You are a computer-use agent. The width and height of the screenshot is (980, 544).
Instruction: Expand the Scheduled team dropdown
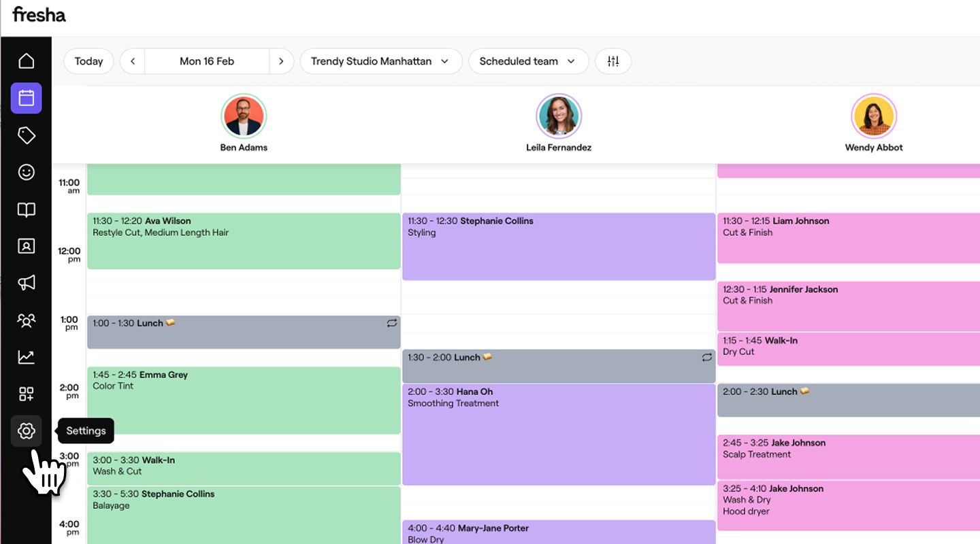coord(528,61)
